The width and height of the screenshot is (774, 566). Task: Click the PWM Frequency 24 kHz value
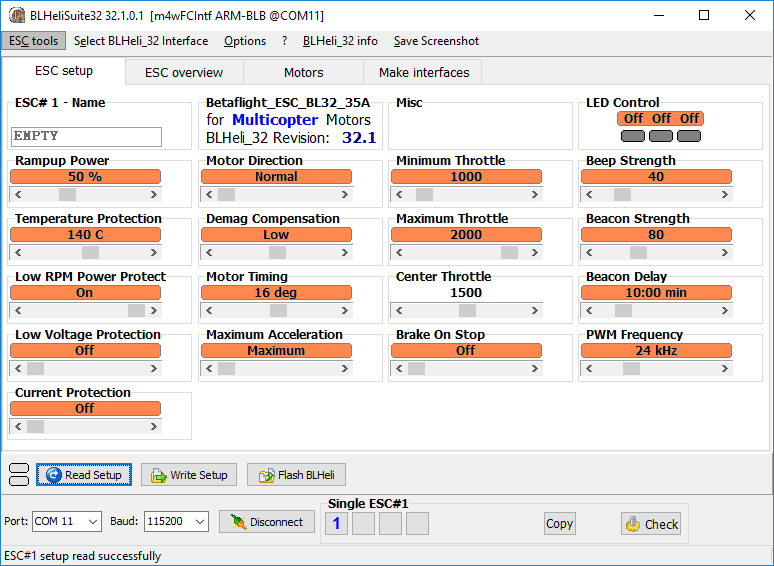(x=657, y=350)
